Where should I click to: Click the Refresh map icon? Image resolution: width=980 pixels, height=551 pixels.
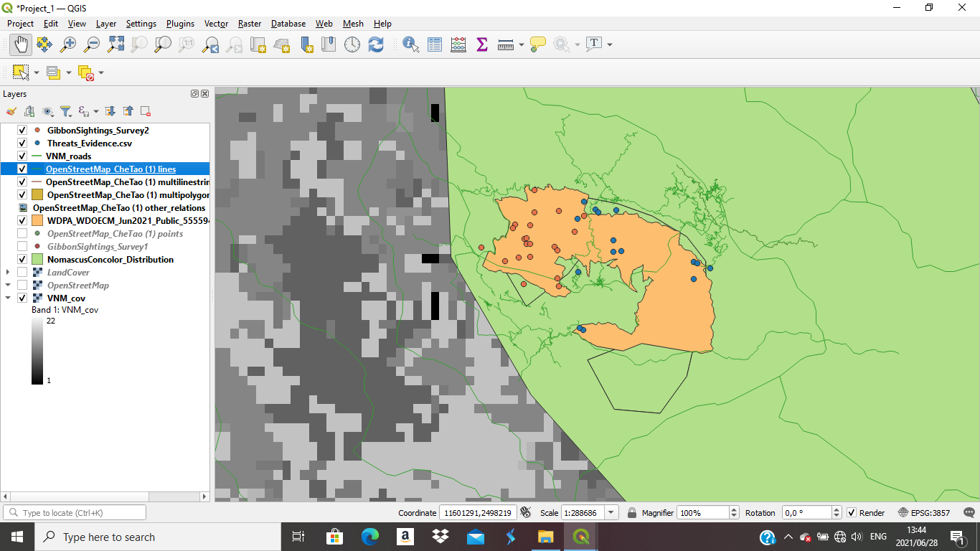(376, 44)
